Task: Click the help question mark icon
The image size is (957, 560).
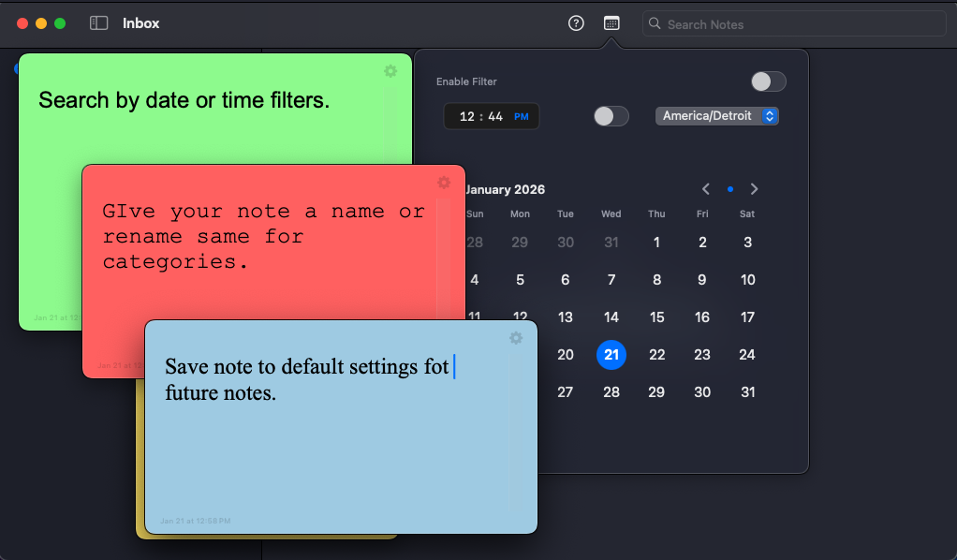Action: tap(576, 22)
